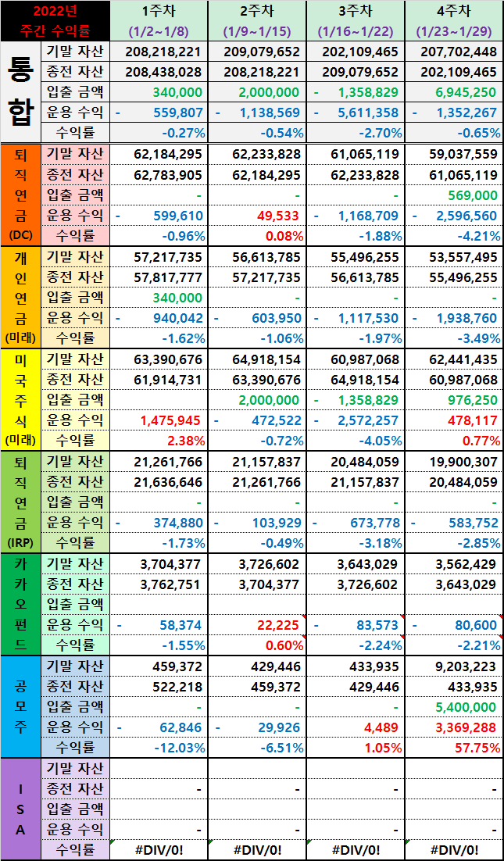
Task: Click the 퇴직연금 DC 입출 금액 row label
Action: pyautogui.click(x=75, y=195)
